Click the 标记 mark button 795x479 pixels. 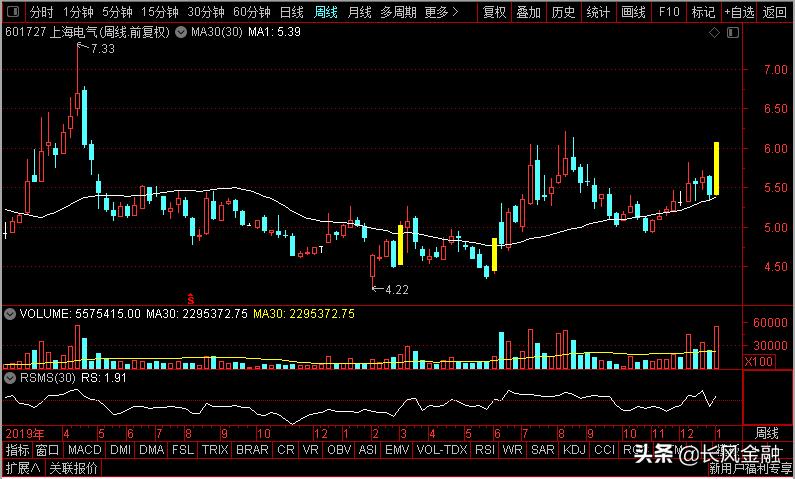click(703, 12)
